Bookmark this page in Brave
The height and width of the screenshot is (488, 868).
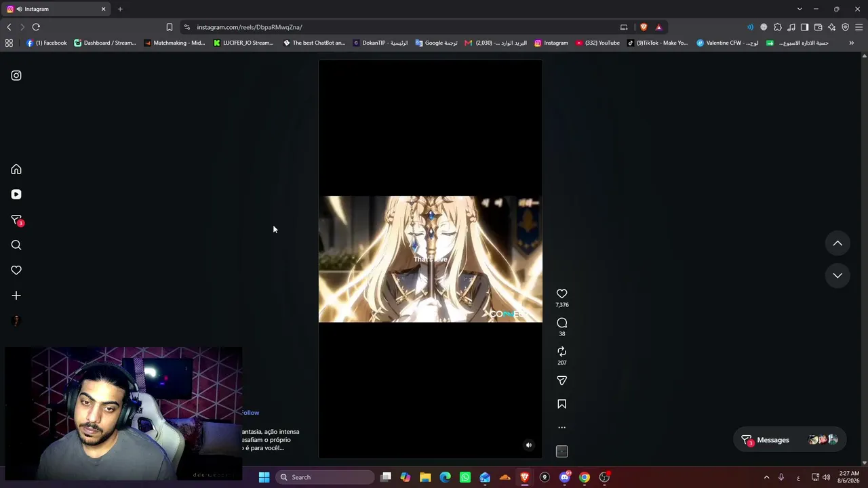point(170,27)
